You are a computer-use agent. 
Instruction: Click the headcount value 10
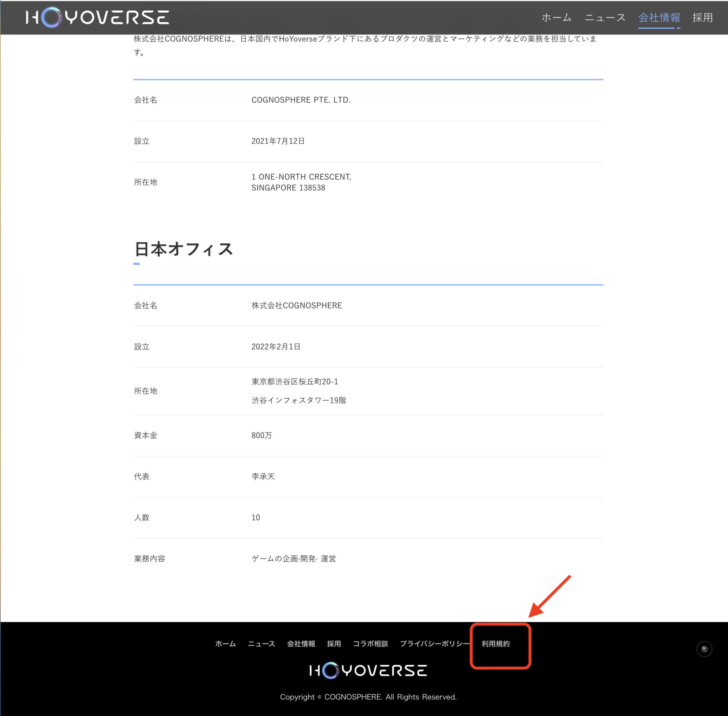(x=256, y=517)
